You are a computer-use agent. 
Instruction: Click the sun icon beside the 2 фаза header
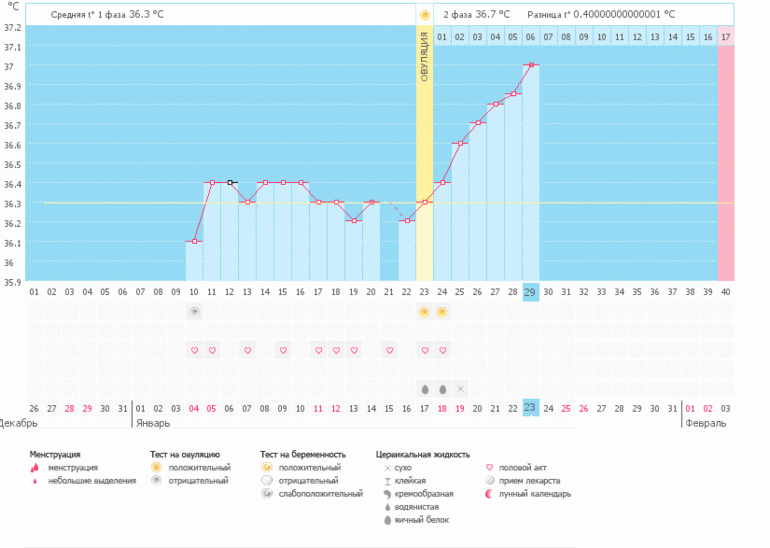coord(425,15)
